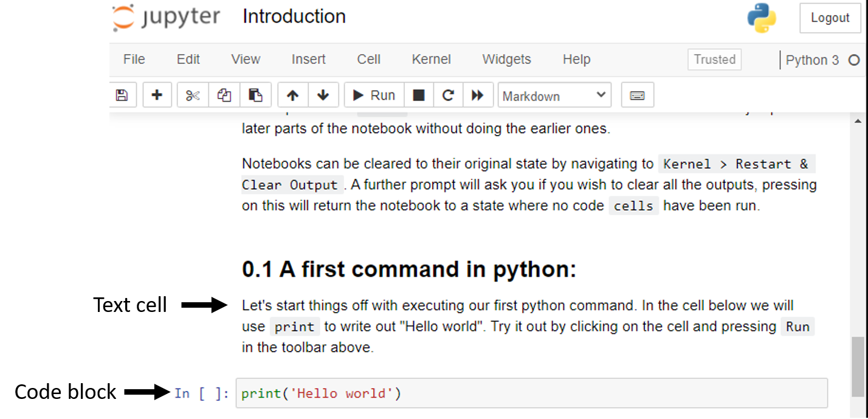The width and height of the screenshot is (868, 419).
Task: Open the cell type Markdown dropdown
Action: click(554, 95)
